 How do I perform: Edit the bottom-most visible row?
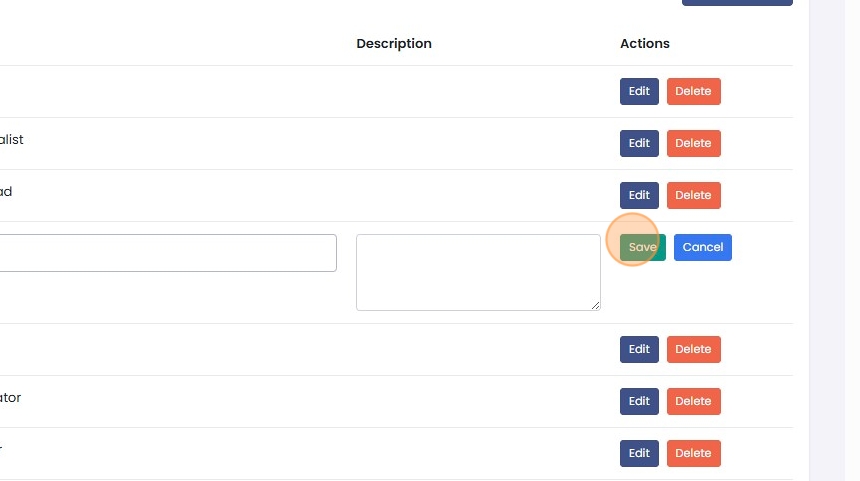[x=639, y=453]
